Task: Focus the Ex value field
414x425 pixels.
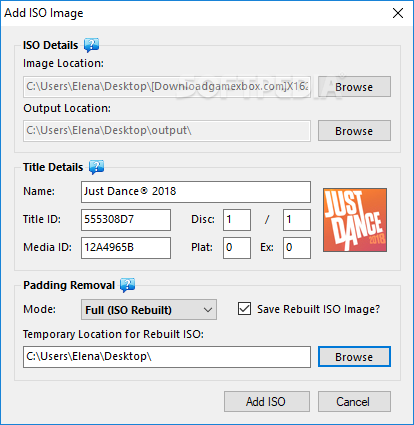Action: pyautogui.click(x=297, y=248)
